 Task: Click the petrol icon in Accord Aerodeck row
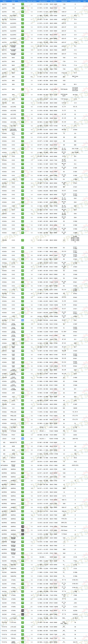point(23,130)
